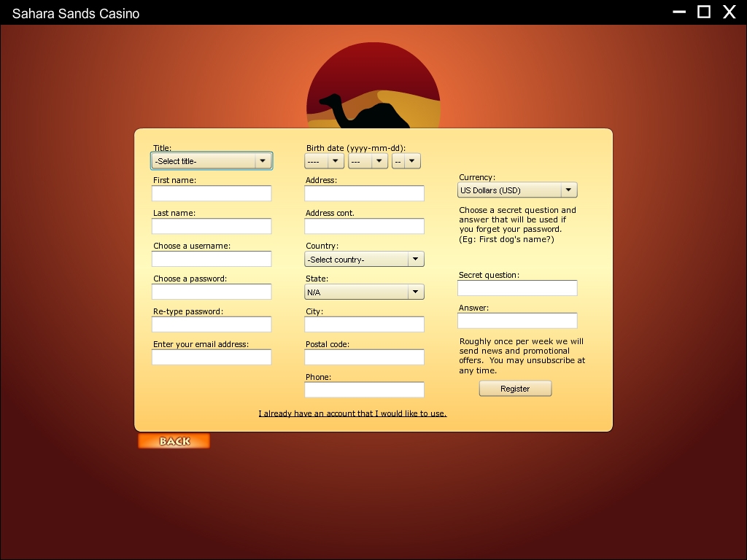This screenshot has width=747, height=560.
Task: Expand the birth year dropdown
Action: coord(325,161)
